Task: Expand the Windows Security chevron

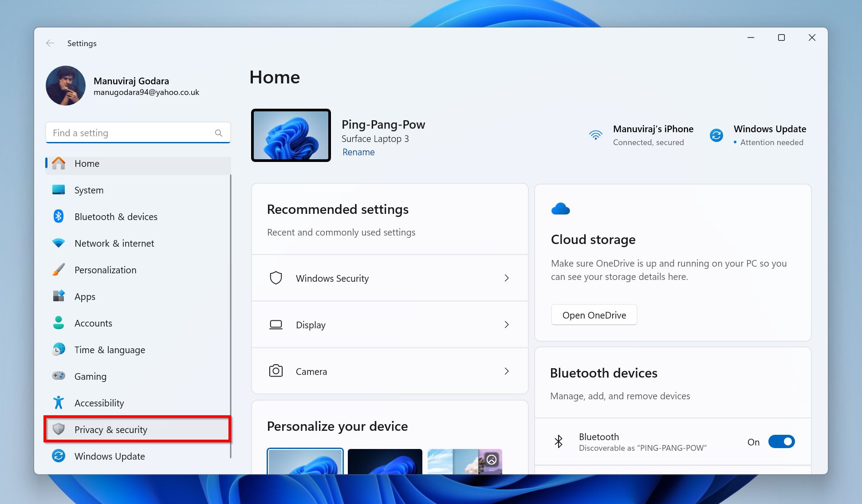Action: coord(507,278)
